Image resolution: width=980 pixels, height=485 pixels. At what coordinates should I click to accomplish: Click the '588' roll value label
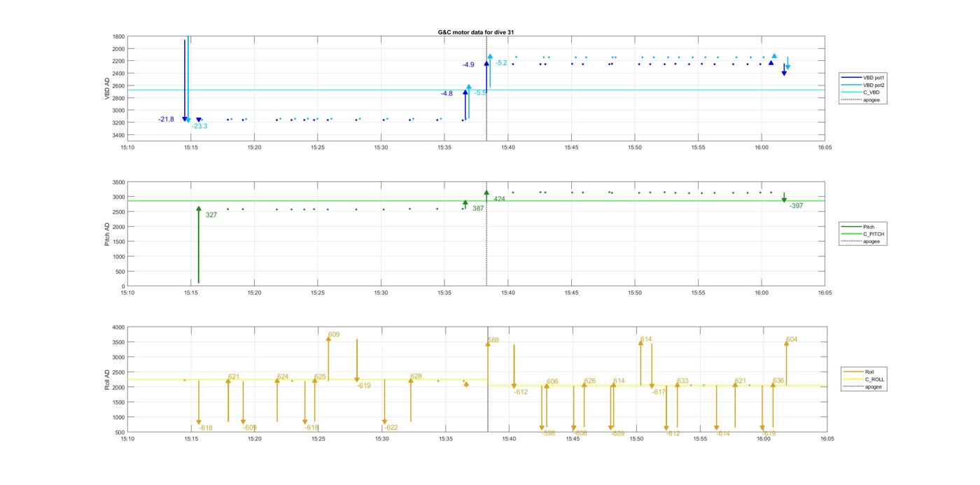click(493, 340)
